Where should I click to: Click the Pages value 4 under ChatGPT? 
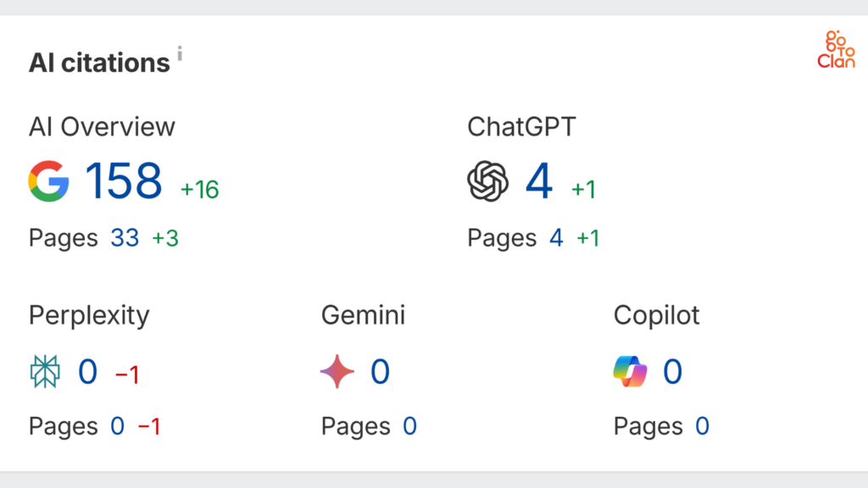point(555,238)
